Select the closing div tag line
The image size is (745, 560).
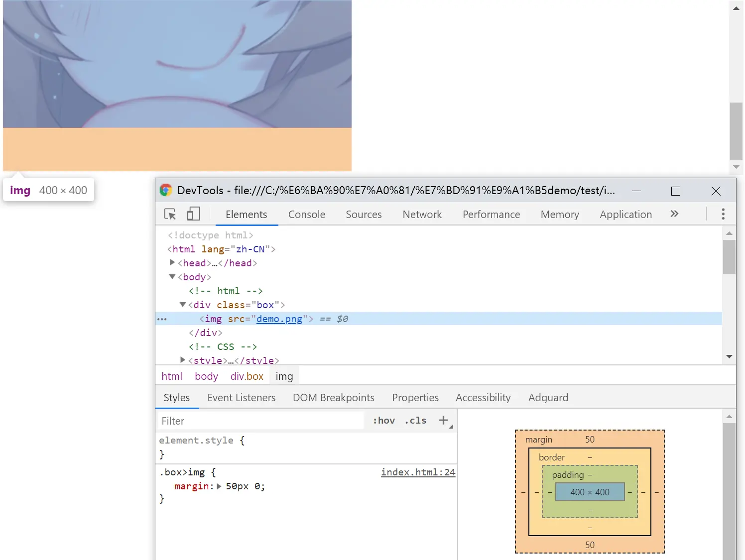tap(206, 333)
